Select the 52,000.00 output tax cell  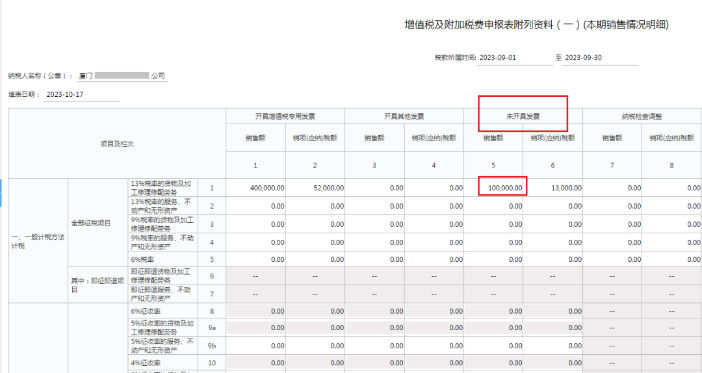click(x=315, y=188)
